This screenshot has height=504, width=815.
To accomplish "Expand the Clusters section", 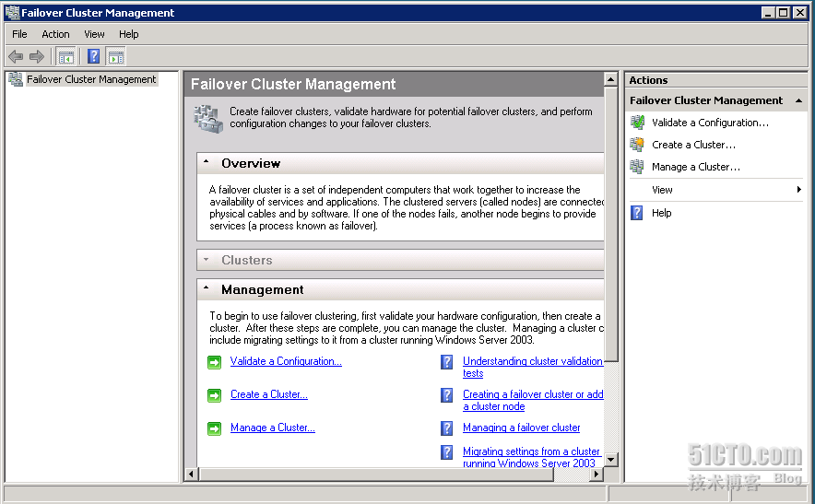I will pos(207,259).
